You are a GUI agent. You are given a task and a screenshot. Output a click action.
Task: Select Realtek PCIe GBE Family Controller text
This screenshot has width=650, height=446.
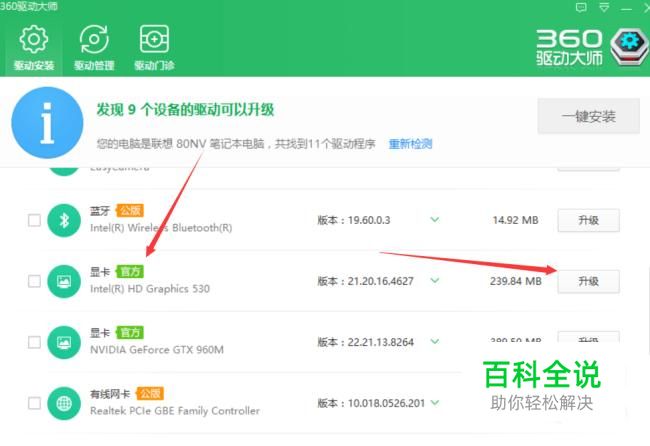pyautogui.click(x=175, y=411)
